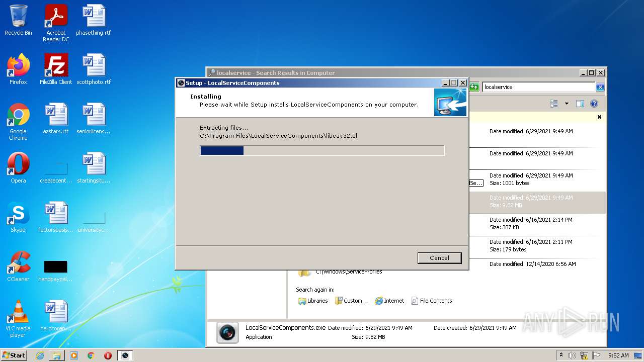Open Internet Explorer from taskbar
Viewport: 644px width, 362px height.
pos(40,355)
